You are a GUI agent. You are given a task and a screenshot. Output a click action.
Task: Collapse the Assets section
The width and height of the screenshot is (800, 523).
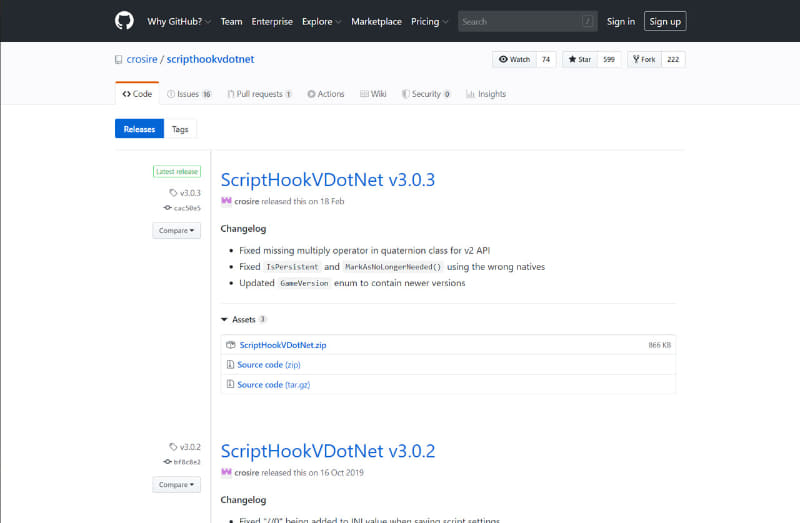coord(243,319)
